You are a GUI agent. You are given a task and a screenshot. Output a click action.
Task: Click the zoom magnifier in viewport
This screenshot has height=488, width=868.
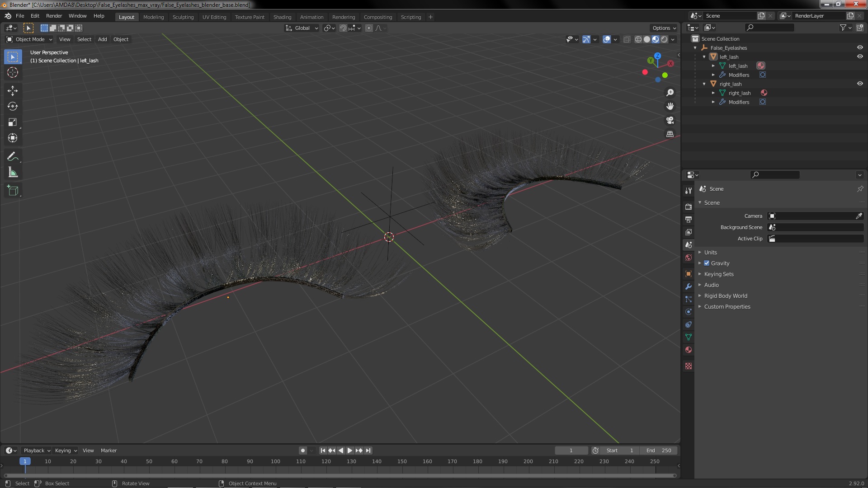tap(670, 93)
